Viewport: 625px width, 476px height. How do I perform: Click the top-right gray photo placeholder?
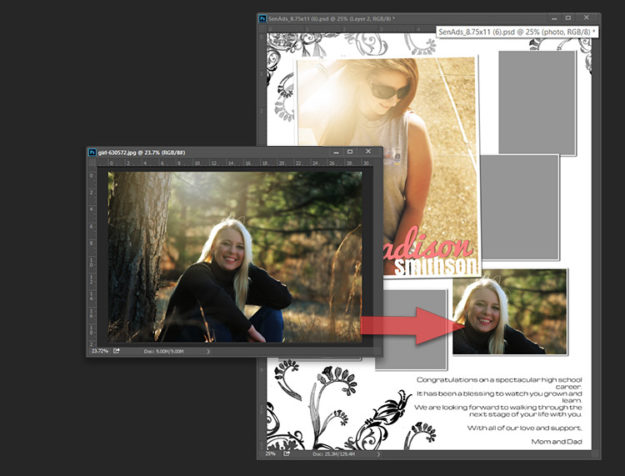[x=537, y=102]
